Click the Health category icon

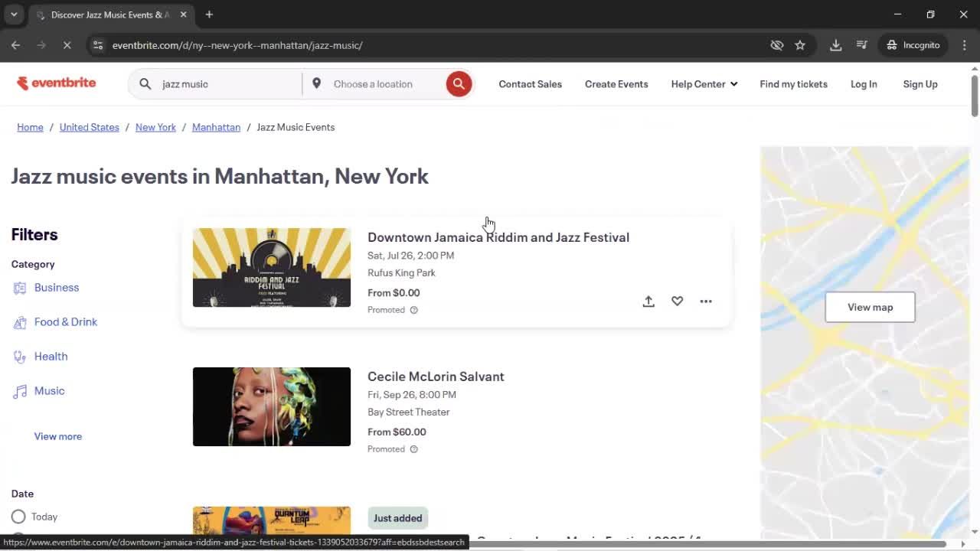[x=20, y=357]
